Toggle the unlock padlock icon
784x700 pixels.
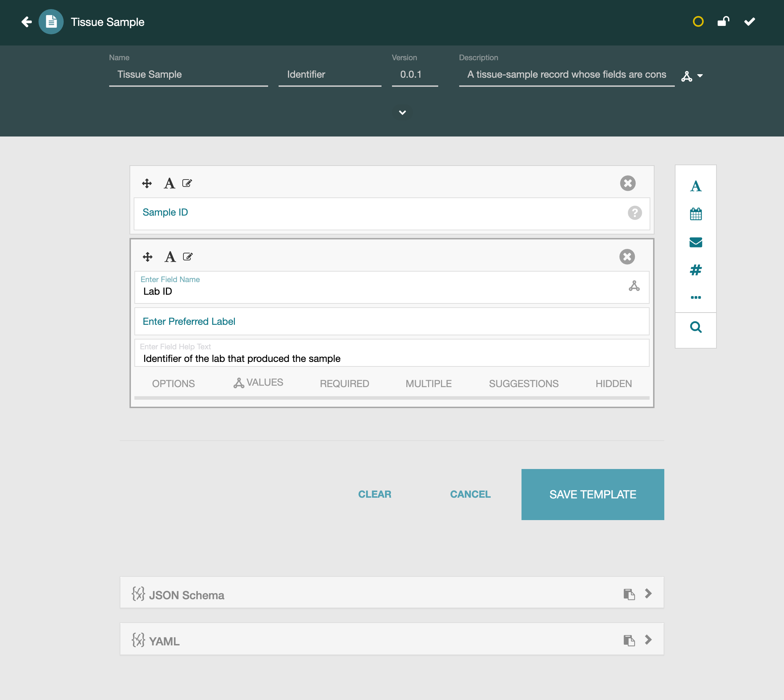coord(723,22)
